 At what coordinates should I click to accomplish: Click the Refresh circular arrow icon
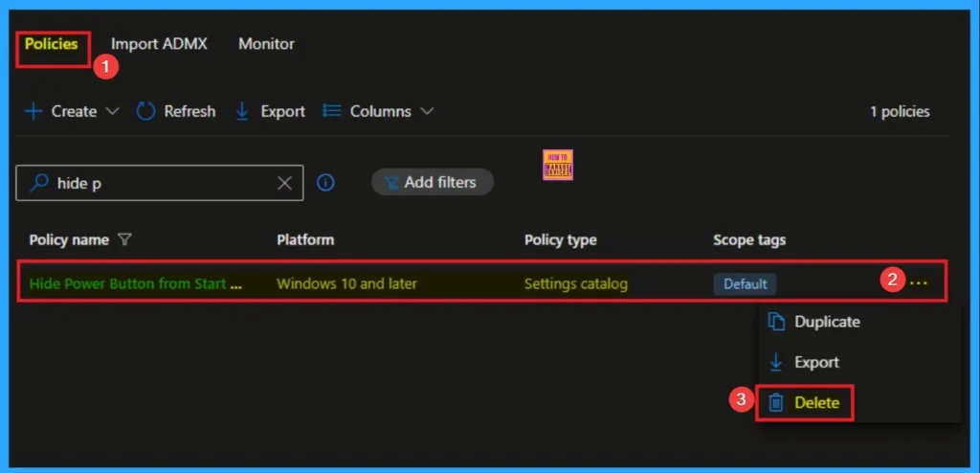(145, 111)
